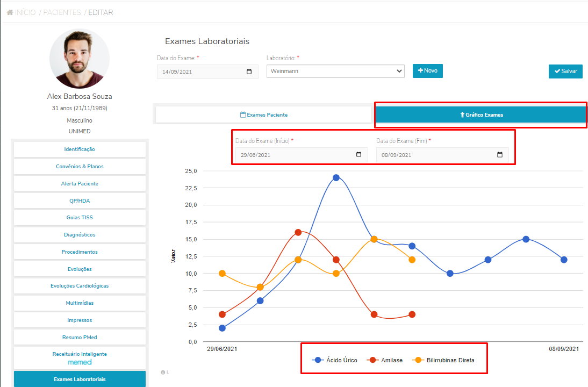Click Ácido Úrico peak point near 24

336,178
